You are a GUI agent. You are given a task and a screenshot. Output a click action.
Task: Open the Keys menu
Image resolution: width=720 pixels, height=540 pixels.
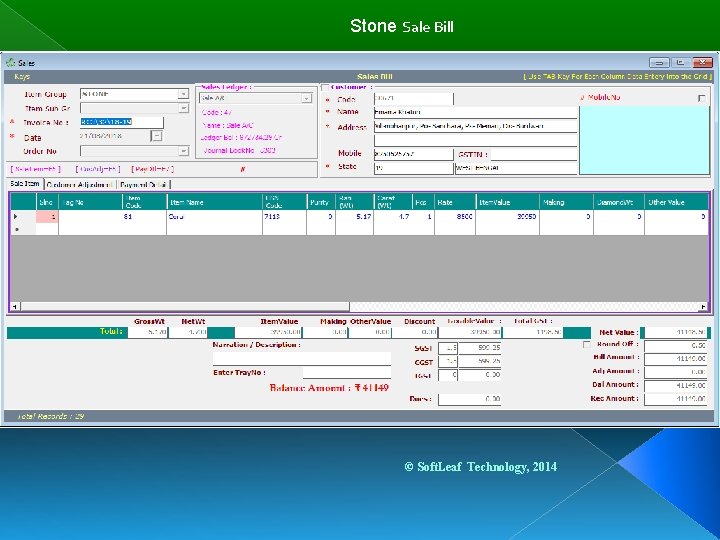point(22,77)
